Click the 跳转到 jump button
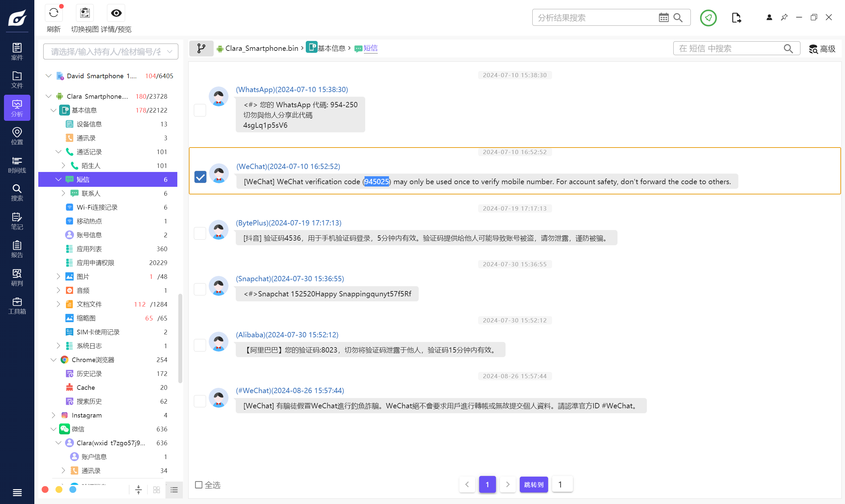 (x=533, y=485)
